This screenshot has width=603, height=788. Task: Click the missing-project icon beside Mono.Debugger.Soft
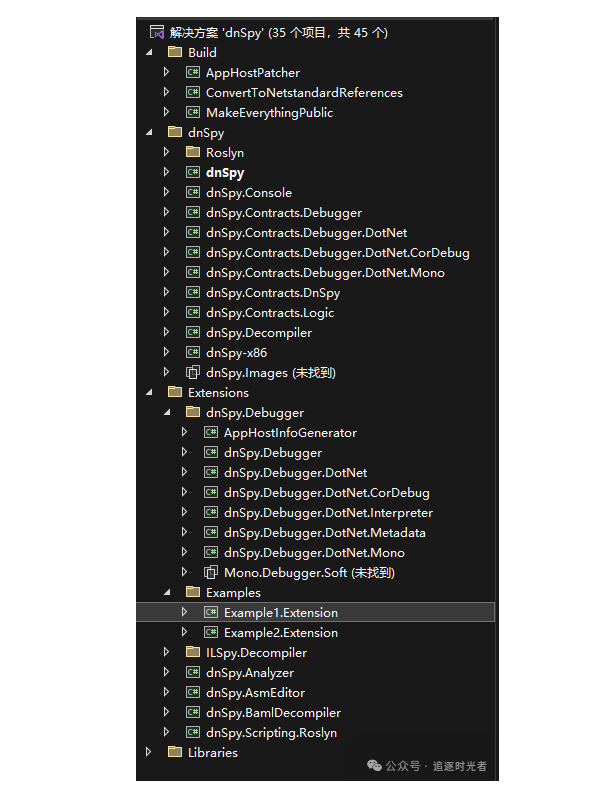[211, 572]
